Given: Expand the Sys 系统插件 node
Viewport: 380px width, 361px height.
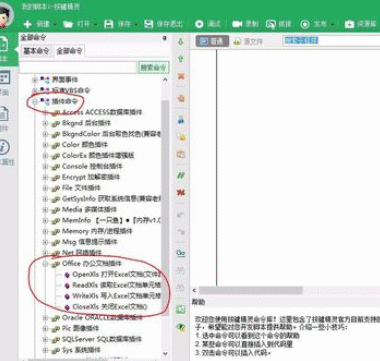Looking at the screenshot, I should (45, 350).
